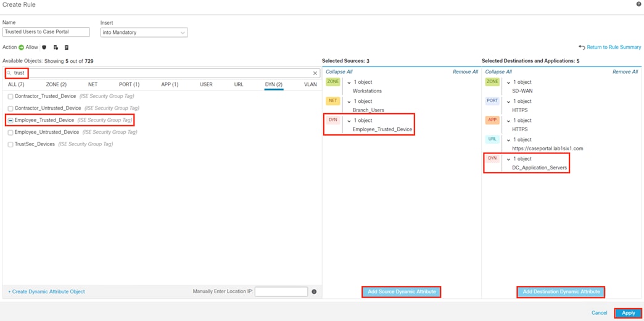Click the location IP info icon
Screen dimensions: 644x321
[314, 291]
